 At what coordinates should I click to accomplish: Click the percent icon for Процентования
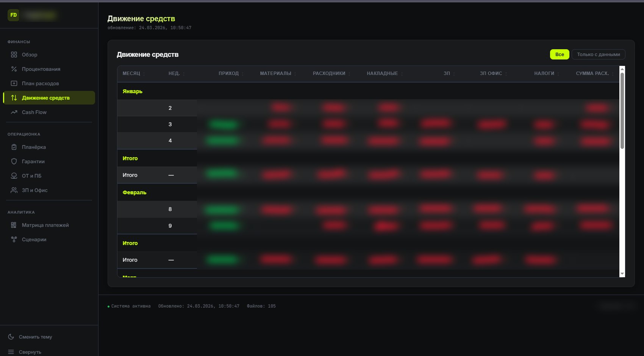point(14,69)
